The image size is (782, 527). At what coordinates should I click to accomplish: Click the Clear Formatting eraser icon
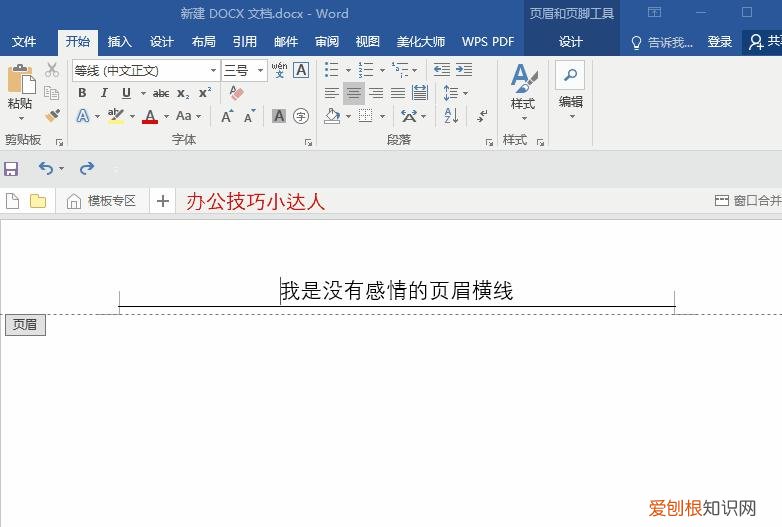click(x=236, y=93)
